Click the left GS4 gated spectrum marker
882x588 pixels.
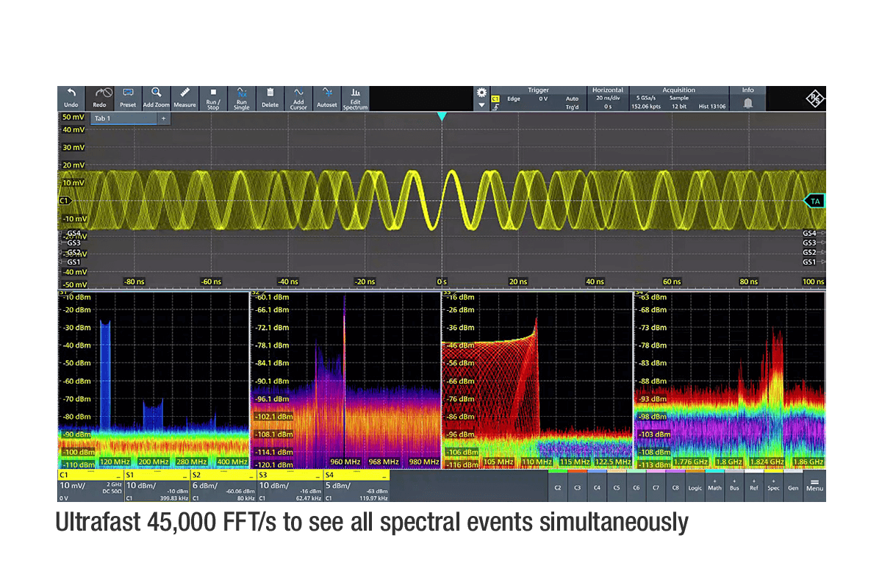point(73,233)
